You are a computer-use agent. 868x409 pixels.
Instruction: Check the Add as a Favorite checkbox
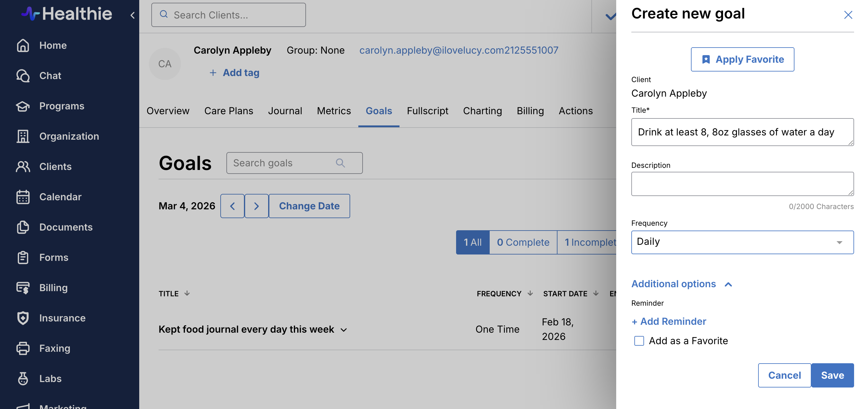click(x=639, y=341)
